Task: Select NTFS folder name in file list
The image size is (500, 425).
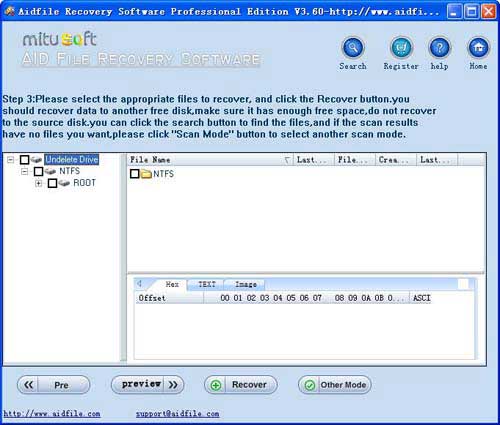Action: (x=163, y=174)
